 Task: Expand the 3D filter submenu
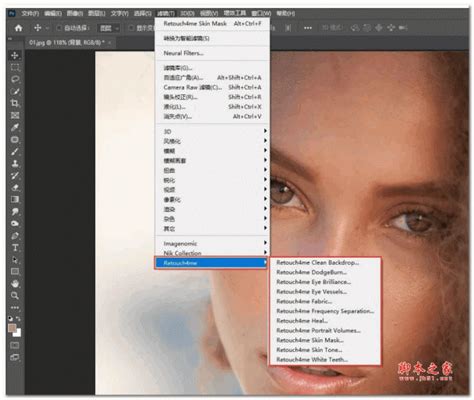click(x=213, y=131)
